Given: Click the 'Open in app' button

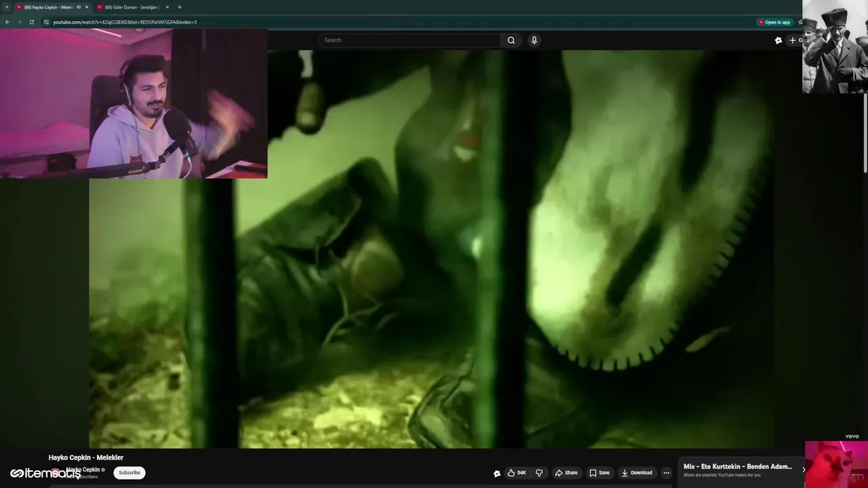Looking at the screenshot, I should [x=774, y=22].
